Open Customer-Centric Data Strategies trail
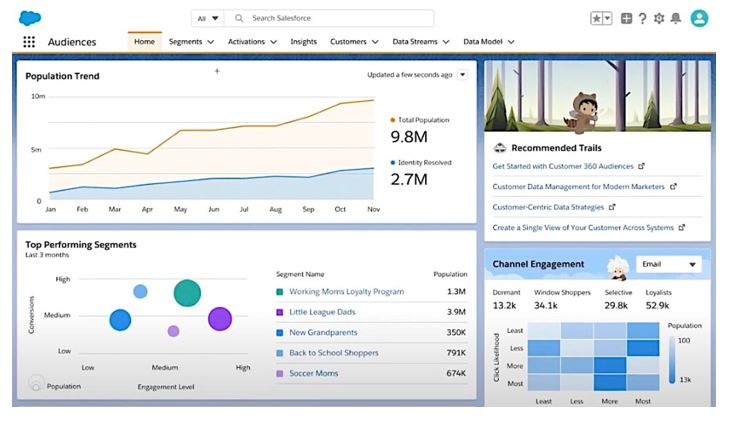Image resolution: width=735 pixels, height=426 pixels. [x=548, y=207]
